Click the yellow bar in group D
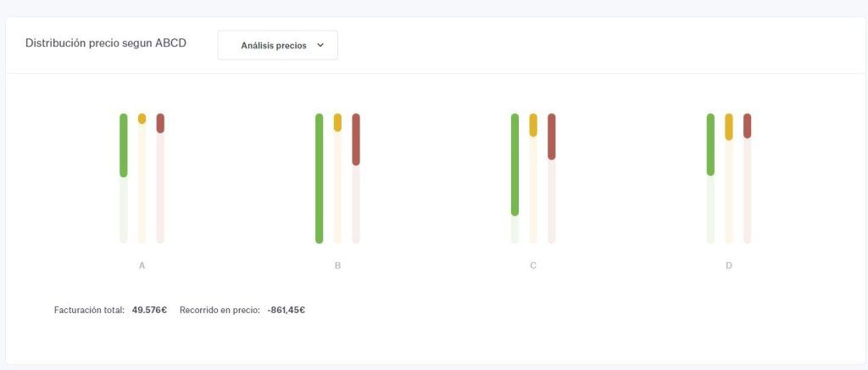This screenshot has height=370, width=868. click(x=728, y=126)
